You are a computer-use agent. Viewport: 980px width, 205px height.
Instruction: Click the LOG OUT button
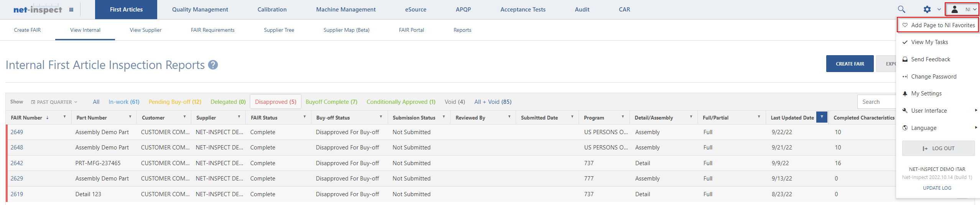tap(938, 148)
